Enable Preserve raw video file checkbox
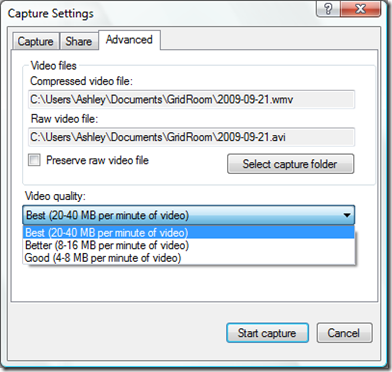The height and width of the screenshot is (372, 392). (x=34, y=160)
